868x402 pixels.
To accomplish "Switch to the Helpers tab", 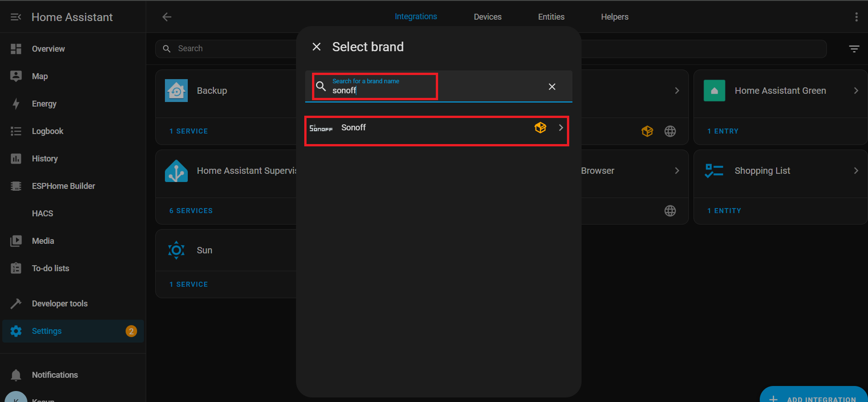I will coord(614,17).
